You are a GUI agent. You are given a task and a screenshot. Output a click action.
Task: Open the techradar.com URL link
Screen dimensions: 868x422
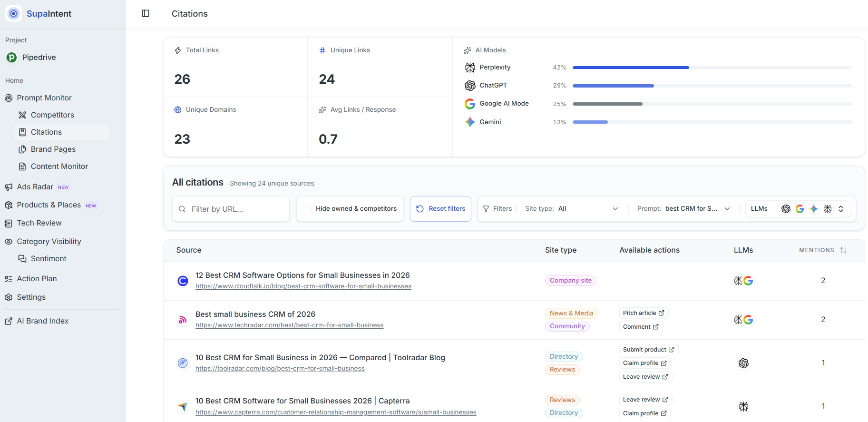[290, 325]
